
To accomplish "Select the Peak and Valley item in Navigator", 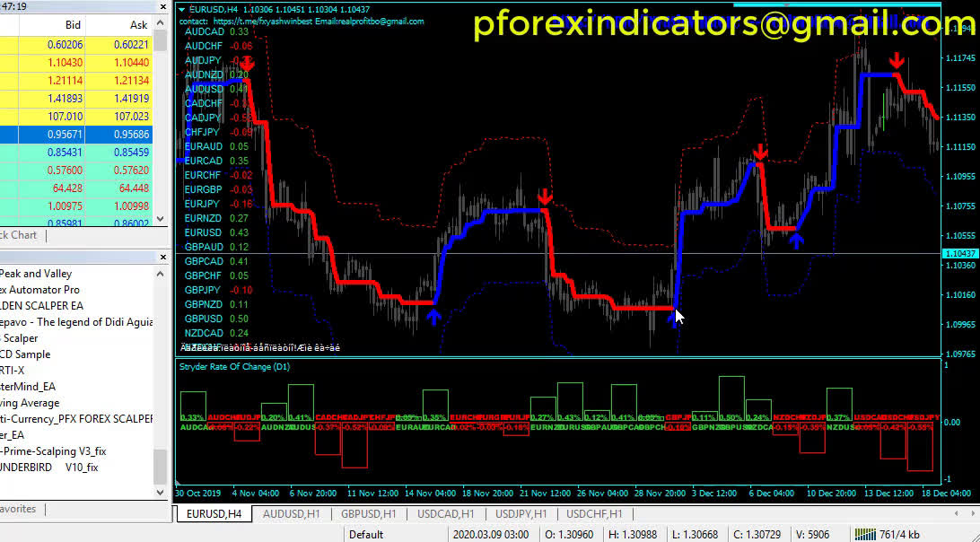I will 36,274.
